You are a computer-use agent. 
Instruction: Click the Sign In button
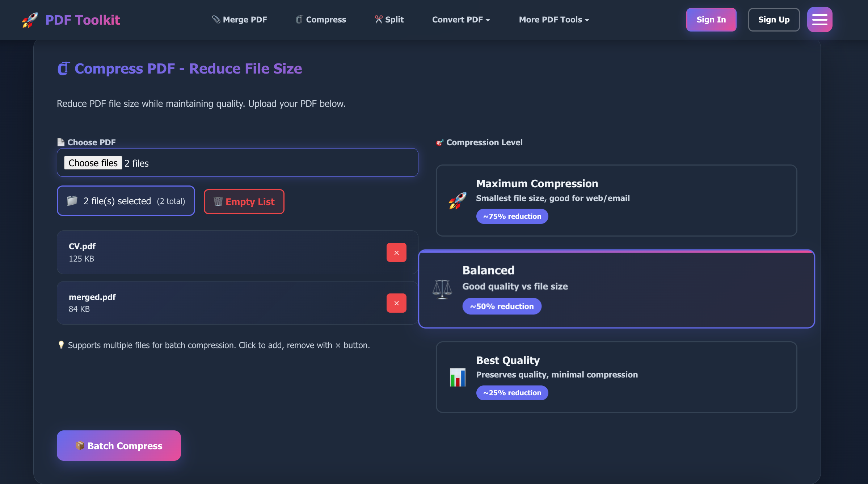(x=711, y=20)
